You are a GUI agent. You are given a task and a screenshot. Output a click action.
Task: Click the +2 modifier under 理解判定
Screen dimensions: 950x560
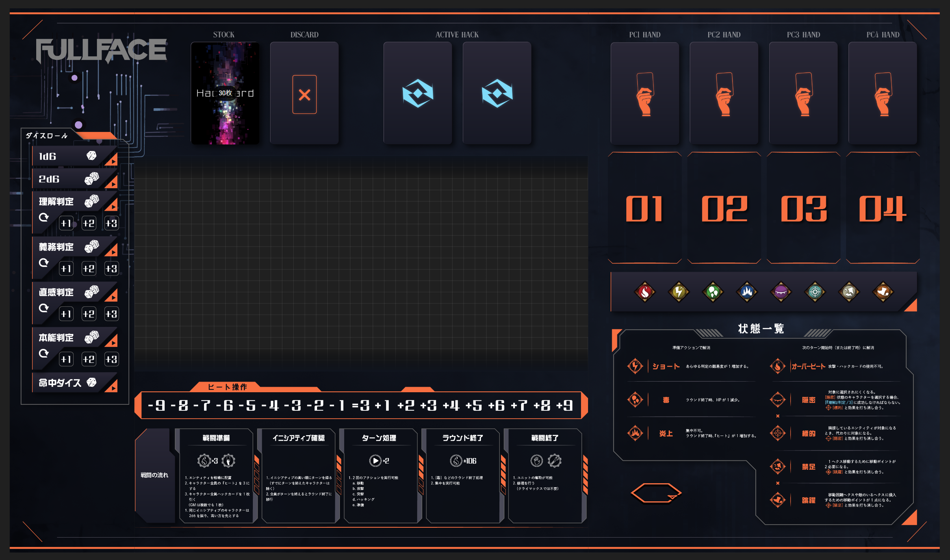point(89,223)
